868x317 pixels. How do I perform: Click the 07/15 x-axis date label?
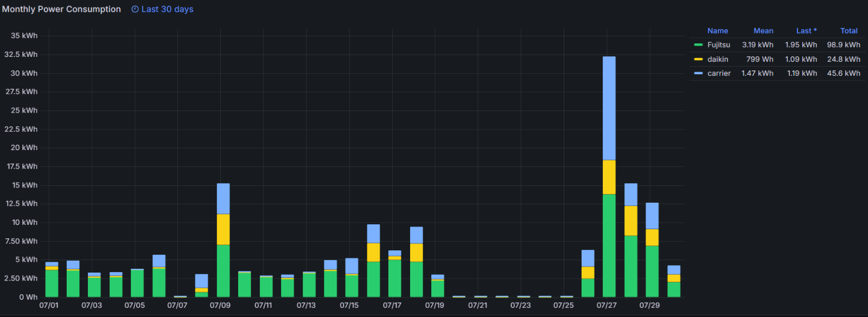(349, 306)
